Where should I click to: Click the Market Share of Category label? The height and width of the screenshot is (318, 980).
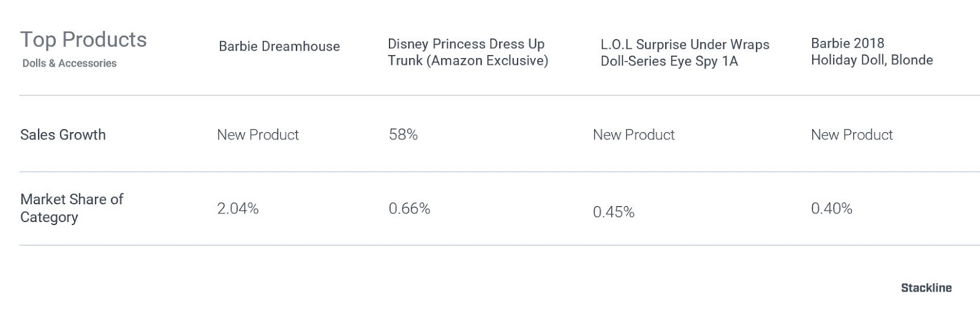(72, 208)
